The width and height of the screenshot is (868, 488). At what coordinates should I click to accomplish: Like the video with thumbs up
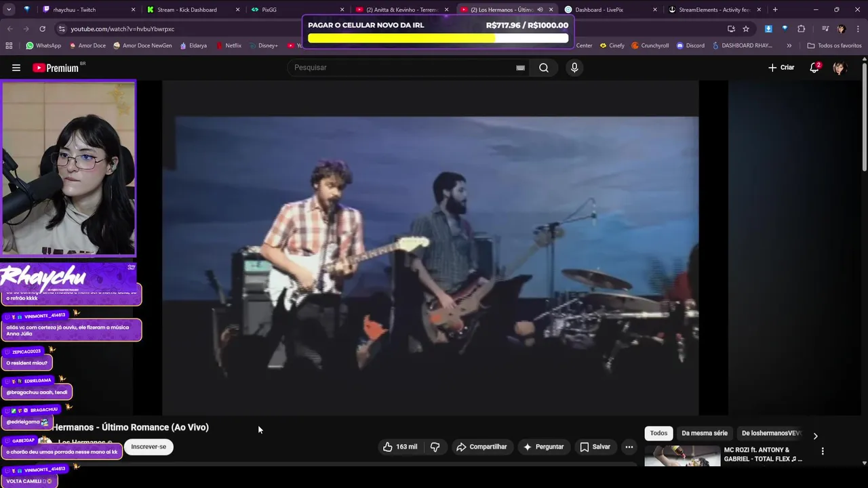[400, 447]
